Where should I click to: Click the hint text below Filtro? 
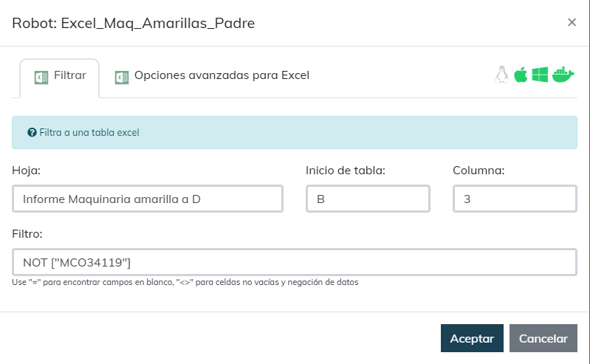pyautogui.click(x=185, y=282)
